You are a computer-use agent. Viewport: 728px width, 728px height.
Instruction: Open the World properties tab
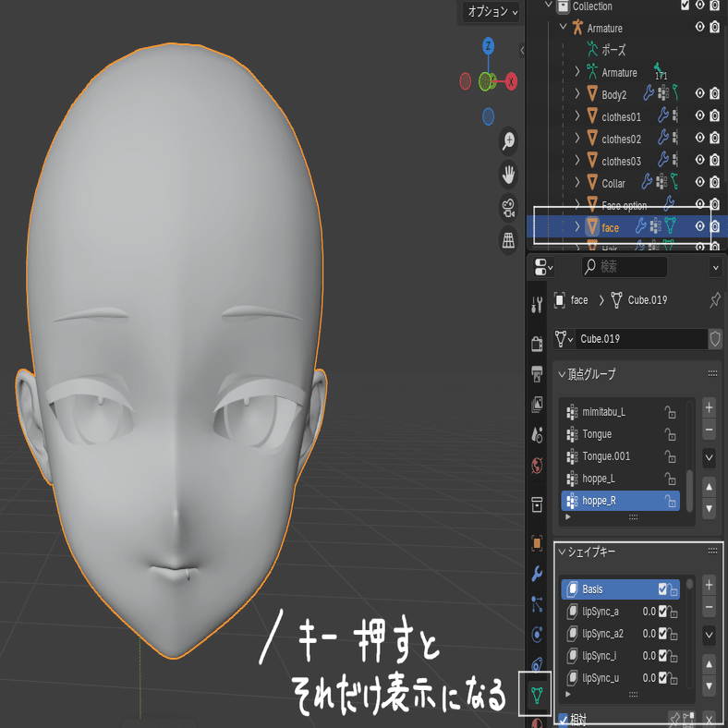(537, 466)
